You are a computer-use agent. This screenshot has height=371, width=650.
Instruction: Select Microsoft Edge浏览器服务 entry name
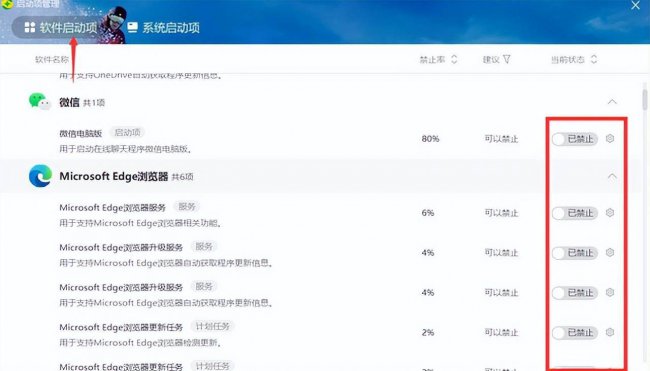point(112,207)
